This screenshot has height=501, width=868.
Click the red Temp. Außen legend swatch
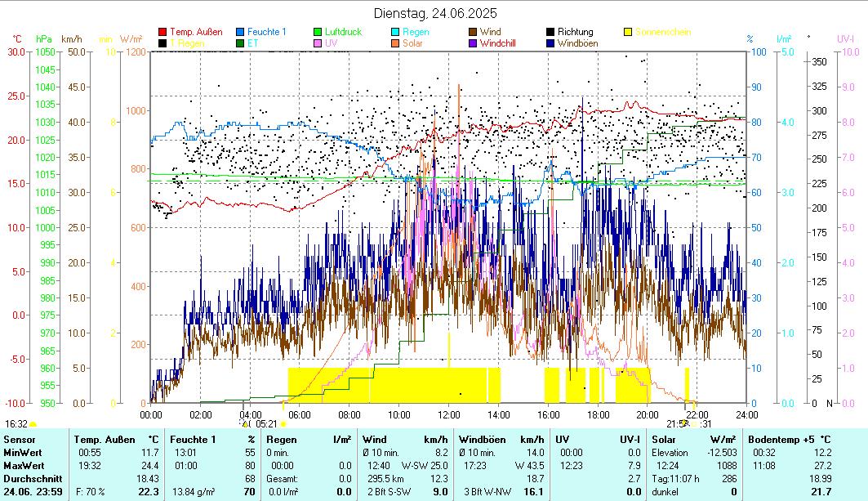point(162,32)
